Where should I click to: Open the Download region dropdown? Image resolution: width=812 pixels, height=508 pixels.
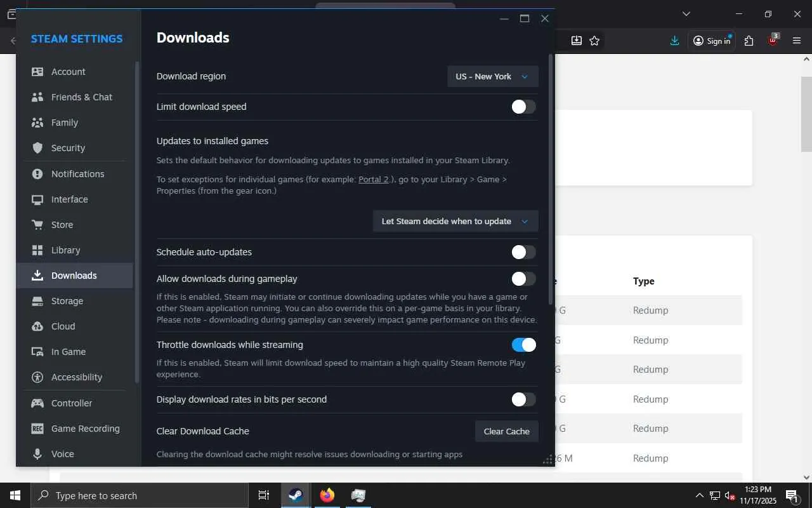tap(493, 76)
